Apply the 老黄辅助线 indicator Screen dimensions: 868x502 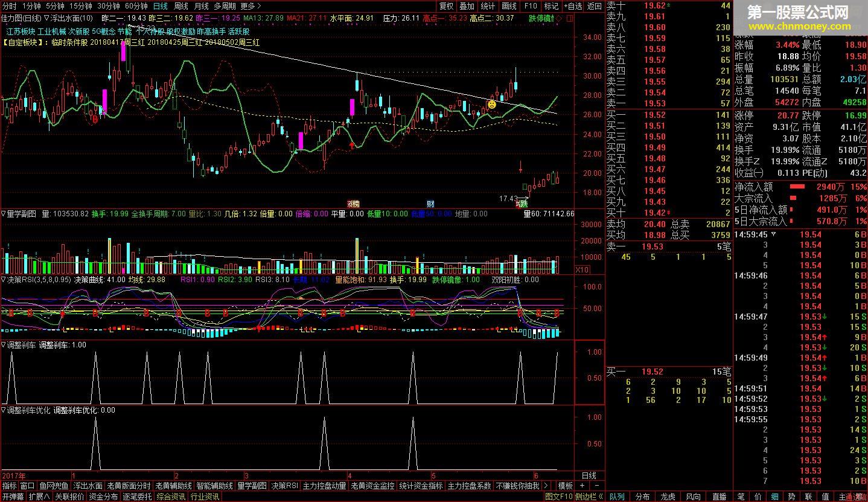(x=173, y=486)
